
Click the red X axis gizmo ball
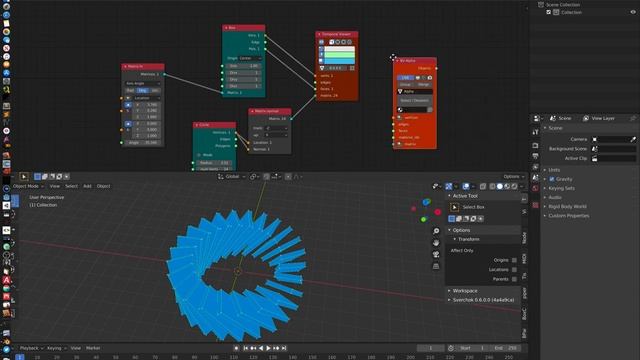click(438, 212)
